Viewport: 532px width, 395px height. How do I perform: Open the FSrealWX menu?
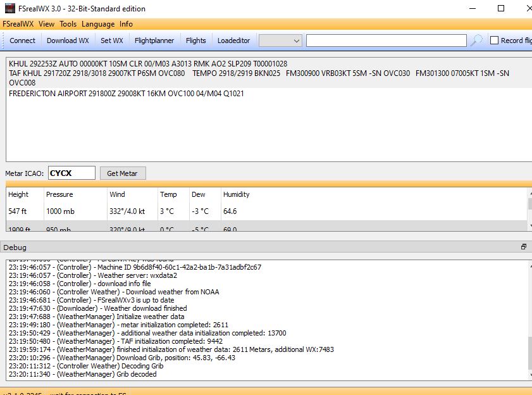[x=18, y=24]
